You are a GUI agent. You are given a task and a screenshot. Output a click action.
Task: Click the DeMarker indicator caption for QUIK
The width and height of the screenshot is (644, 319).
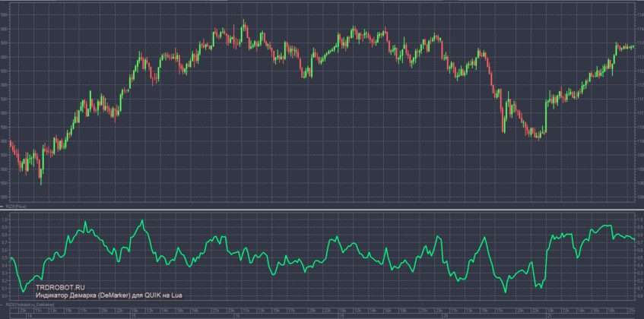(109, 295)
